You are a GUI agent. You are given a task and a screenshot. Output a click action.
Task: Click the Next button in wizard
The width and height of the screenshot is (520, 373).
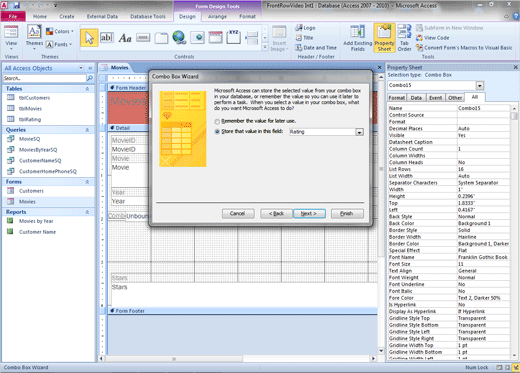point(309,213)
